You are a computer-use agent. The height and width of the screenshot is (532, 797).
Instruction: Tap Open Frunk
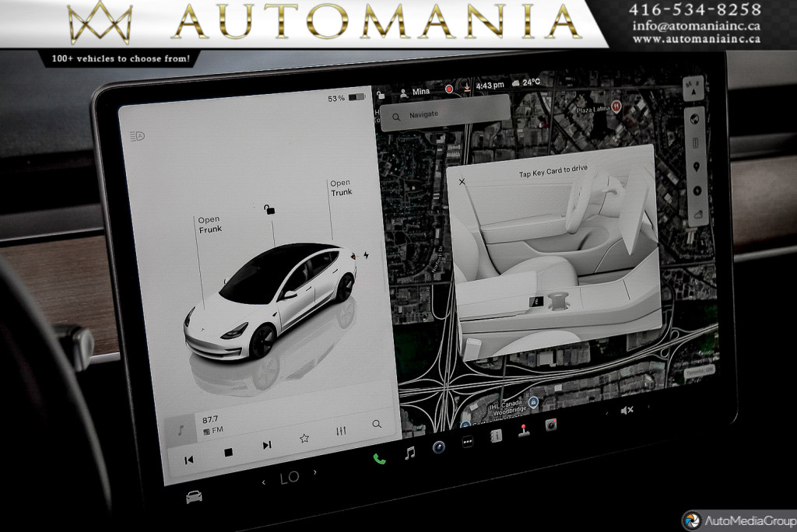coord(209,224)
